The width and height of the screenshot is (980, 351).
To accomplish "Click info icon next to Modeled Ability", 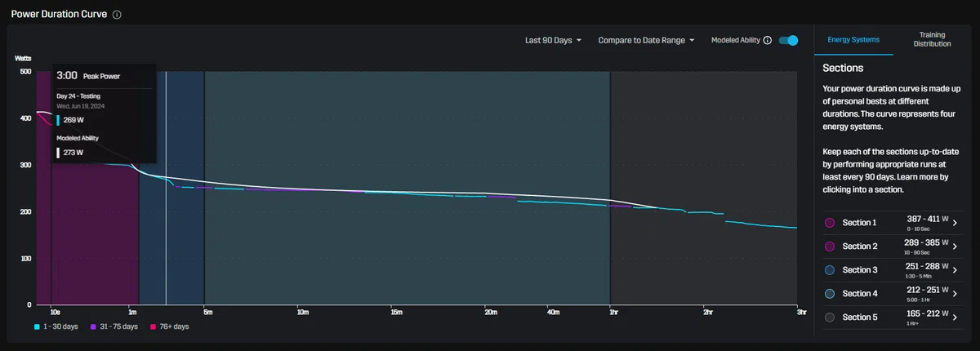I will 767,40.
